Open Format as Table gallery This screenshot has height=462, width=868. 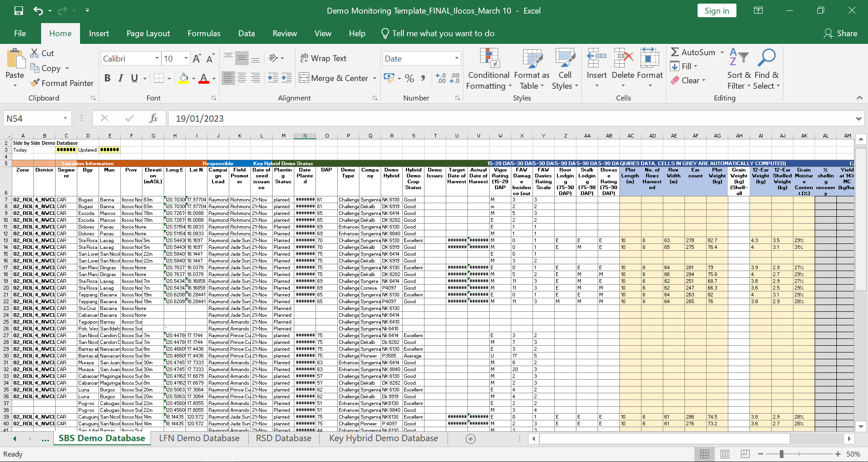[532, 69]
